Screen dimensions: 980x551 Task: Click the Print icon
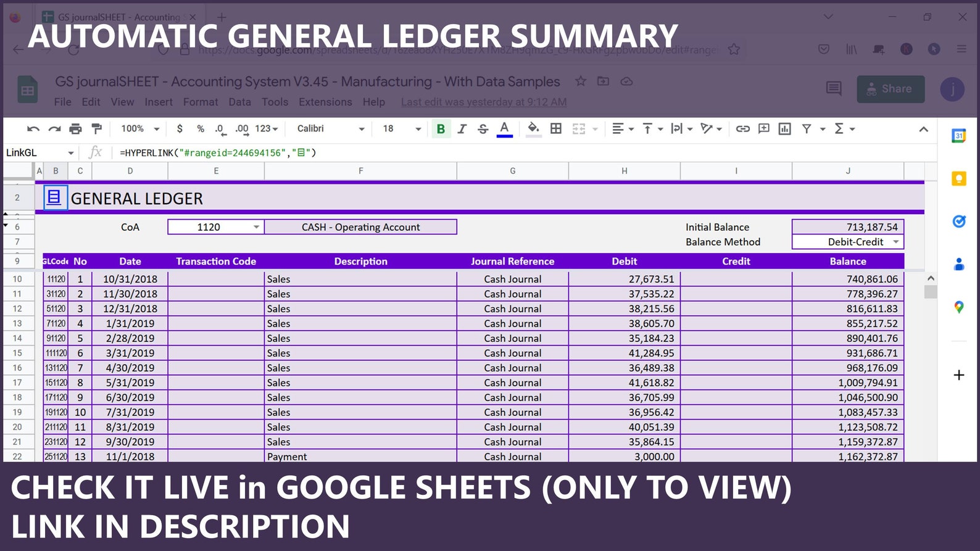point(75,129)
